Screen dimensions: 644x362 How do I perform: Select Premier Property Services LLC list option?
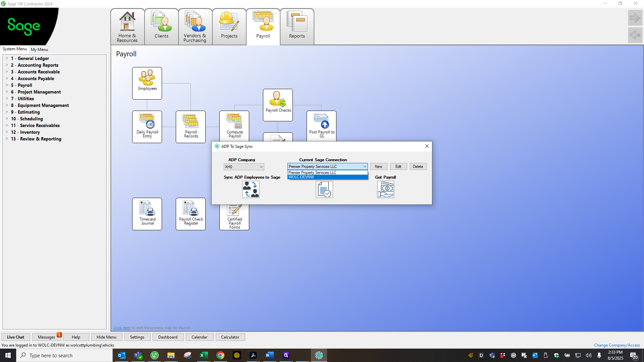click(327, 173)
